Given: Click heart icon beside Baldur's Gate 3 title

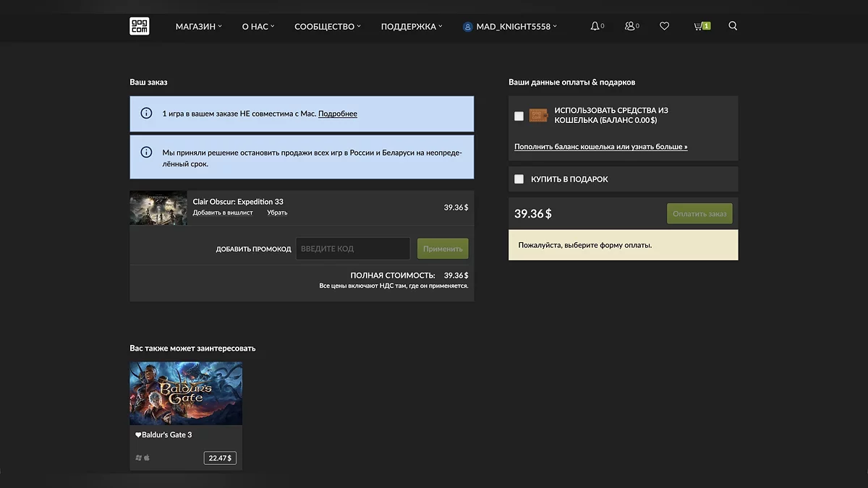Looking at the screenshot, I should [x=138, y=435].
